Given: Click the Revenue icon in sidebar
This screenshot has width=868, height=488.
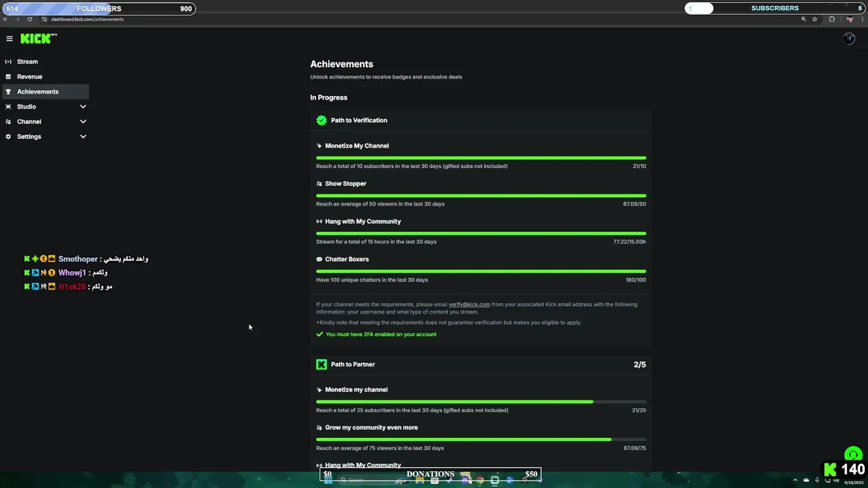Looking at the screenshot, I should coord(8,77).
